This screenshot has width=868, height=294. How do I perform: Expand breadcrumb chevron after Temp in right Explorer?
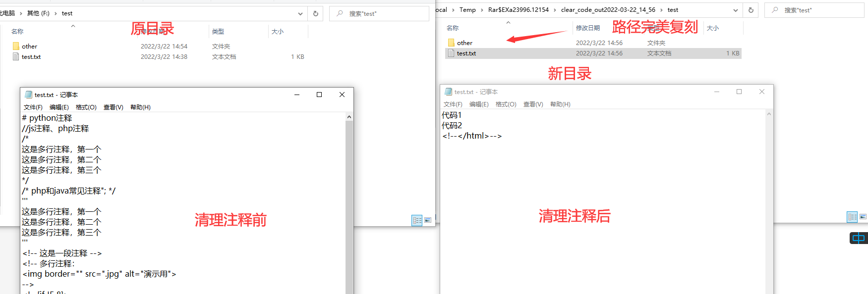(482, 10)
